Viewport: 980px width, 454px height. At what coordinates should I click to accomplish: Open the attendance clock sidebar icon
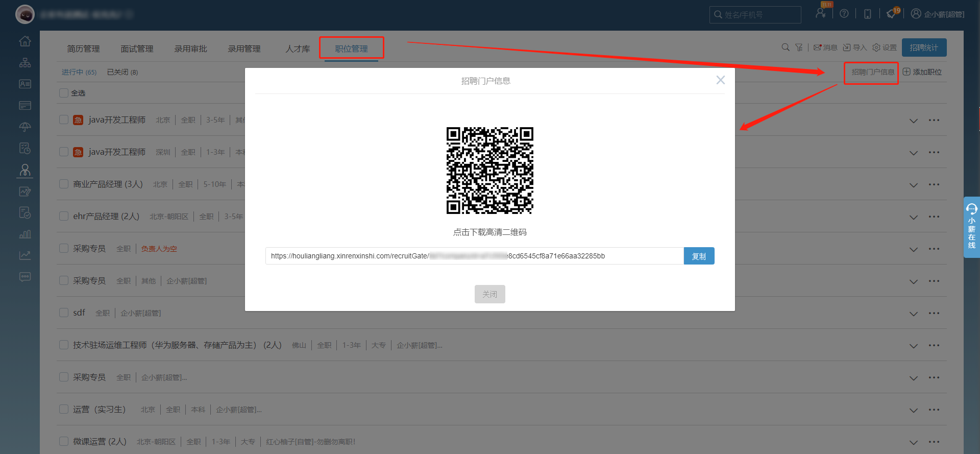[24, 148]
